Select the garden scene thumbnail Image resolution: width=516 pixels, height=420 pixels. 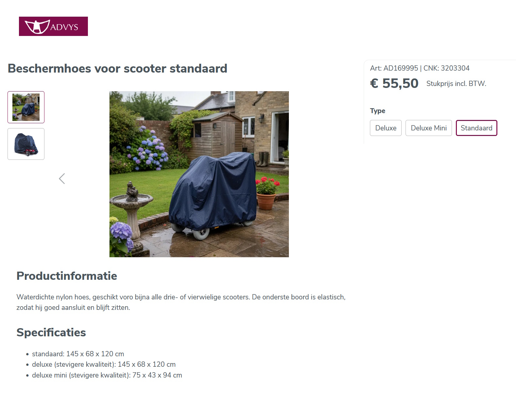coord(26,107)
